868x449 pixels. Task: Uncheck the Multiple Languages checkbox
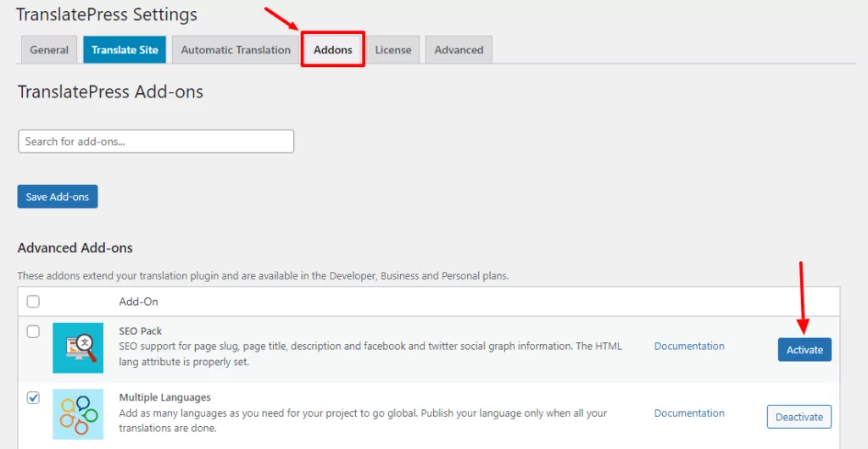pyautogui.click(x=33, y=397)
